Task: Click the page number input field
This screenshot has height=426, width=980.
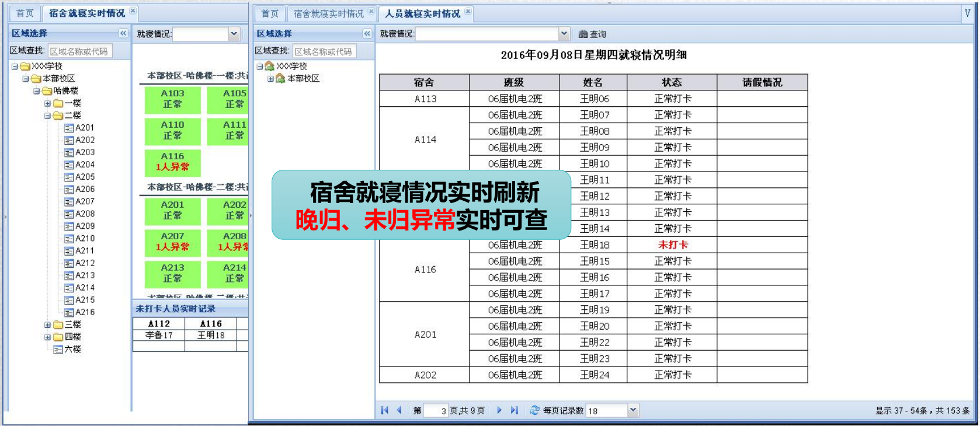Action: click(436, 410)
